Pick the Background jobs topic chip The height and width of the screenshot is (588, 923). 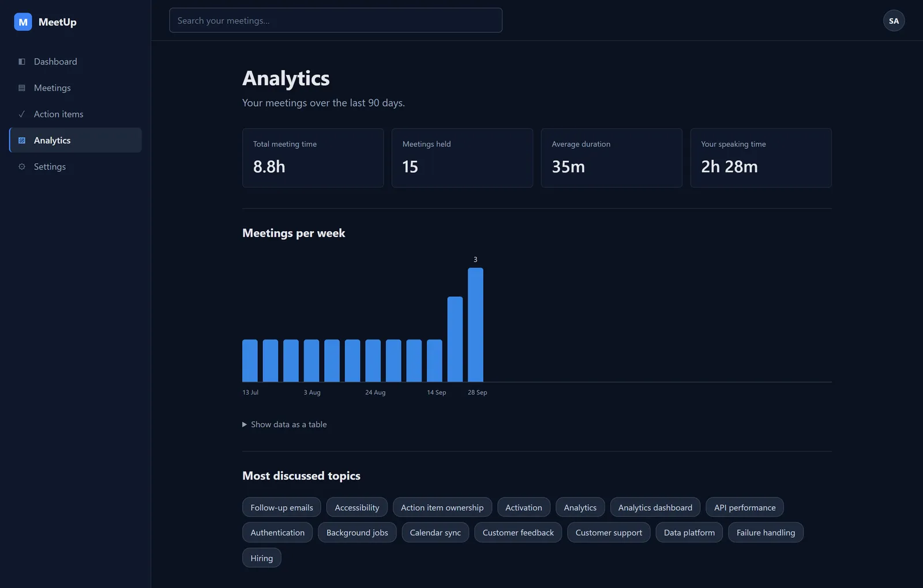[357, 533]
